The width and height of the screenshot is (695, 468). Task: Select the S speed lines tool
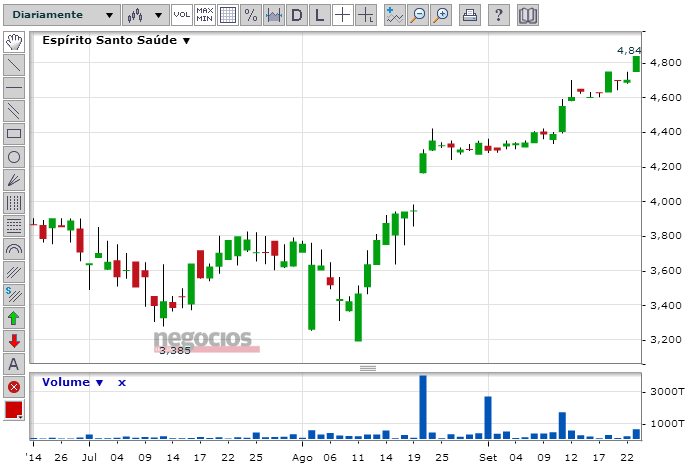[x=14, y=295]
